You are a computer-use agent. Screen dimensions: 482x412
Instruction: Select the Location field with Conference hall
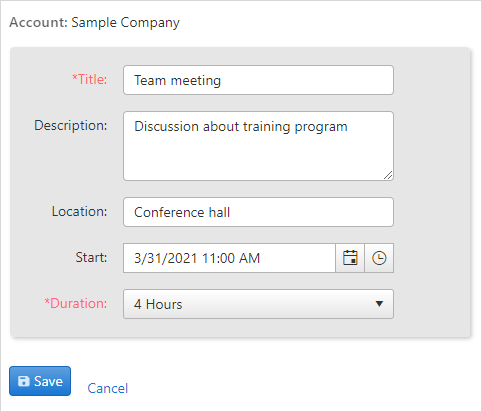click(x=258, y=212)
